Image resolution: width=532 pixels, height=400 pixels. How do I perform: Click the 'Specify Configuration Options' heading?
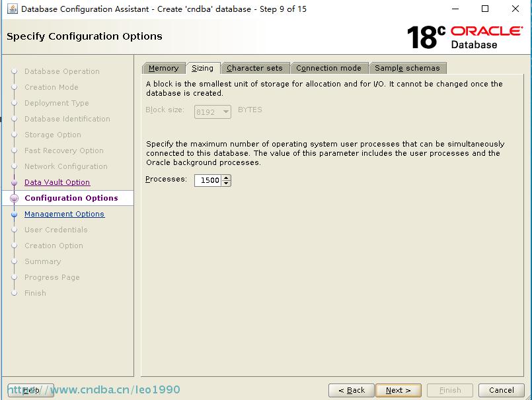coord(85,36)
